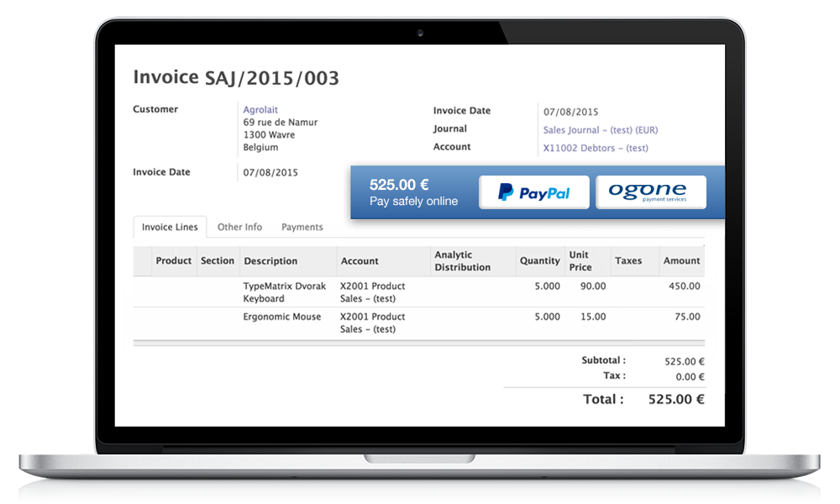
Task: Open the Agrolait customer link
Action: [260, 110]
